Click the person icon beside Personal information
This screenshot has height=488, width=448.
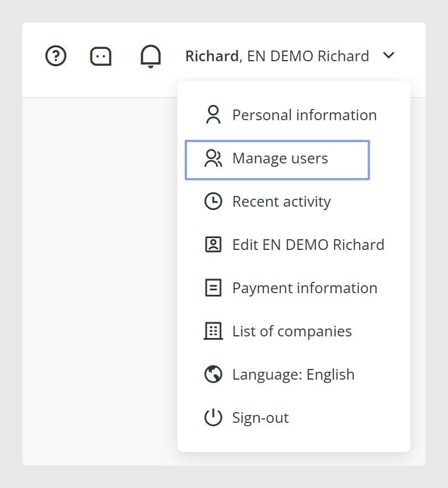point(213,115)
